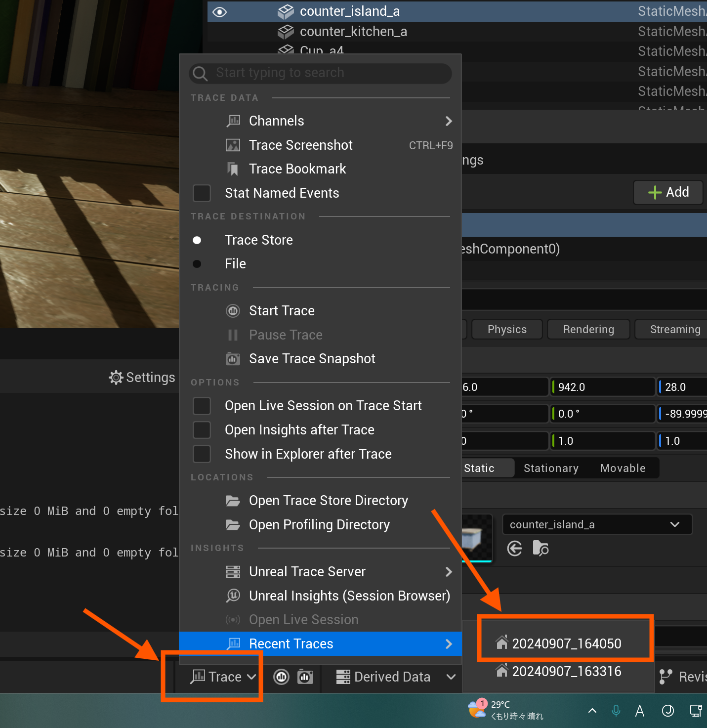The width and height of the screenshot is (707, 728).
Task: Click the counter_kitchen_a mesh icon
Action: coord(286,32)
